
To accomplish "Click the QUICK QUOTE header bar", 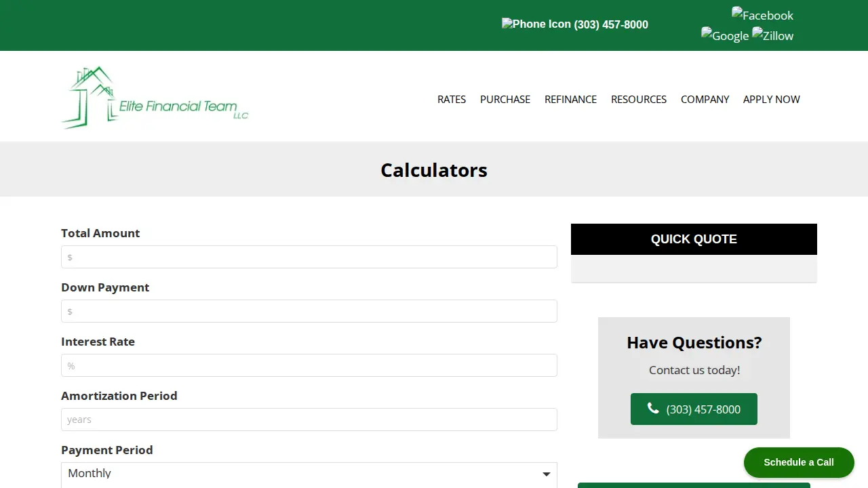I will (x=694, y=239).
